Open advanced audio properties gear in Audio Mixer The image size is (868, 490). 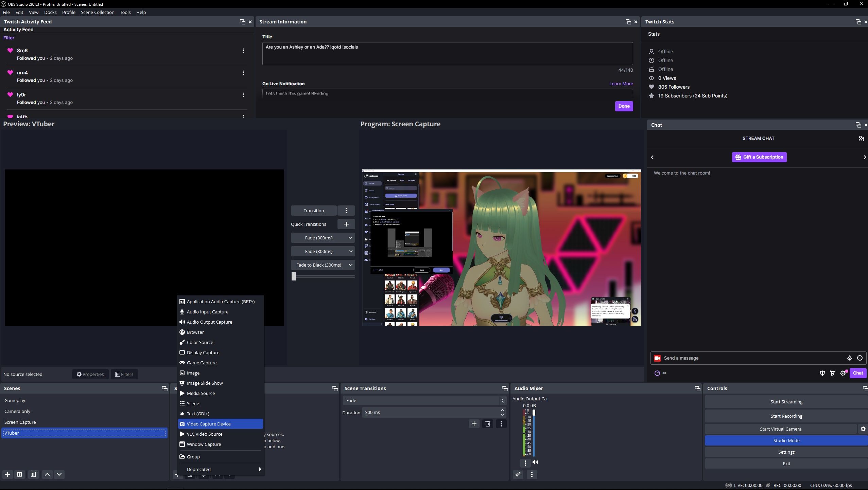coord(518,475)
